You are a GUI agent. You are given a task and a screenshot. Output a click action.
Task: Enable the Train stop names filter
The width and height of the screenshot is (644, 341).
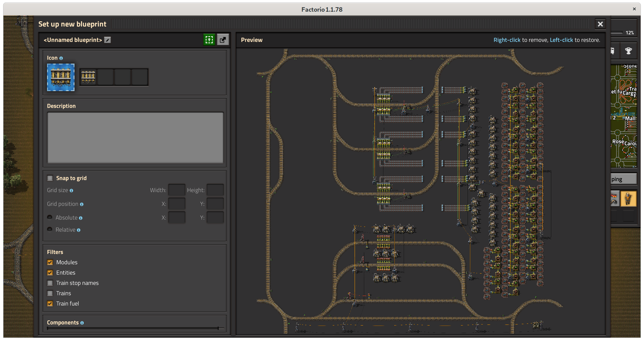pyautogui.click(x=50, y=283)
